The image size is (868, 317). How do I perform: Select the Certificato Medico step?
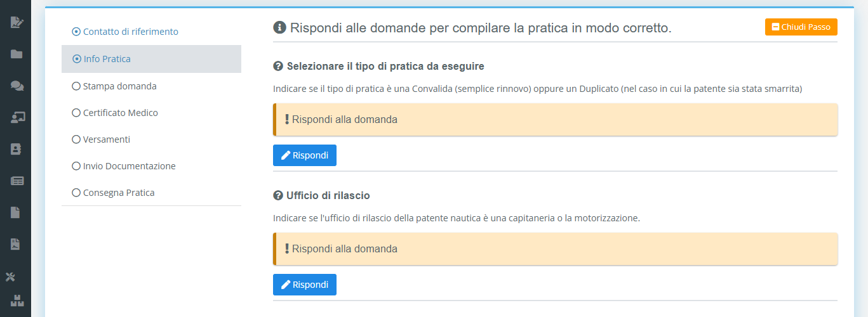[x=115, y=113]
